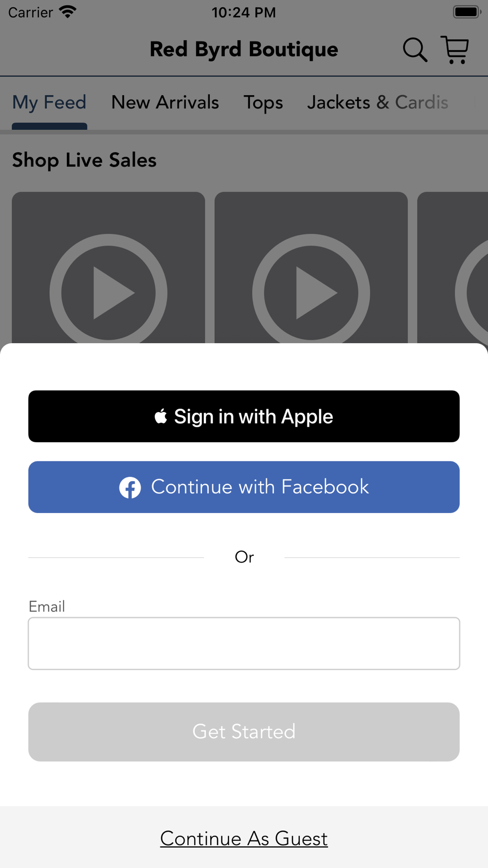The width and height of the screenshot is (488, 868).
Task: Tap the battery indicator in status bar
Action: 467,12
